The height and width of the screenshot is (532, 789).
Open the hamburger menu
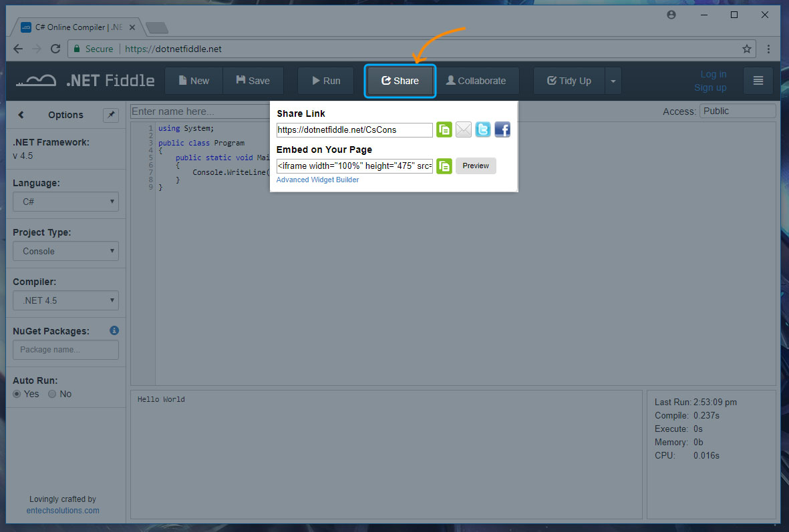tap(758, 81)
